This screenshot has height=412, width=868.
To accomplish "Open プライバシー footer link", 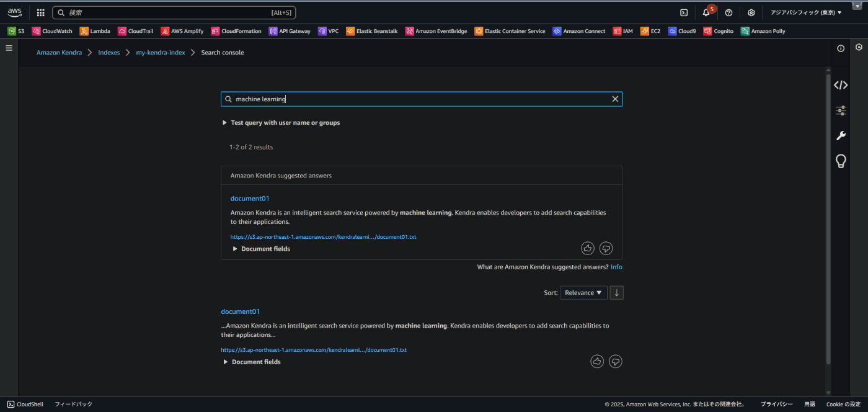I will coord(776,404).
